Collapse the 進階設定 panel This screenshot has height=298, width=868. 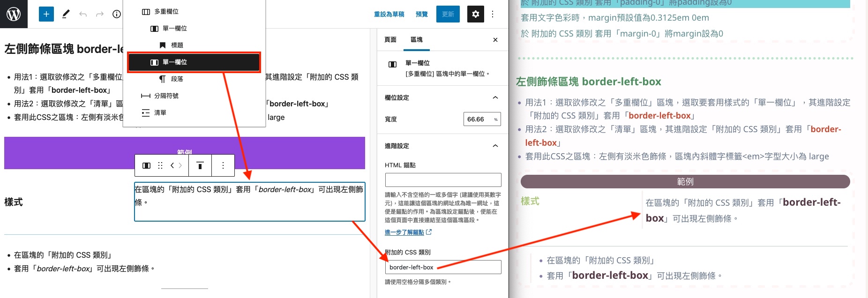(x=442, y=146)
